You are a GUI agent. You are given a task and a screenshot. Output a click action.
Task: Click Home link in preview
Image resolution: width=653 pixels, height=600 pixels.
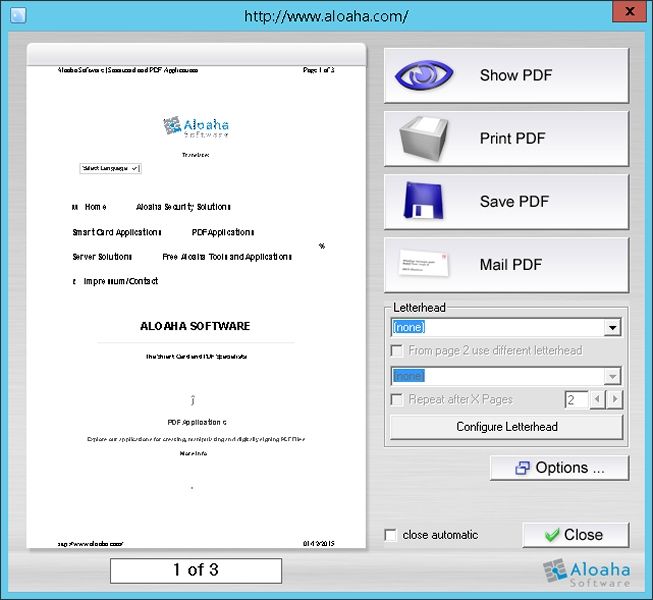(x=95, y=207)
